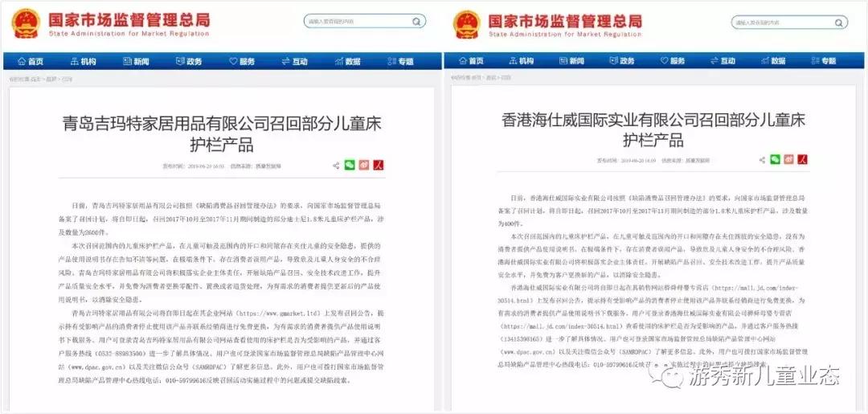Click the dark red share icon on Hong Kong article
Image resolution: width=868 pixels, height=414 pixels.
click(802, 159)
